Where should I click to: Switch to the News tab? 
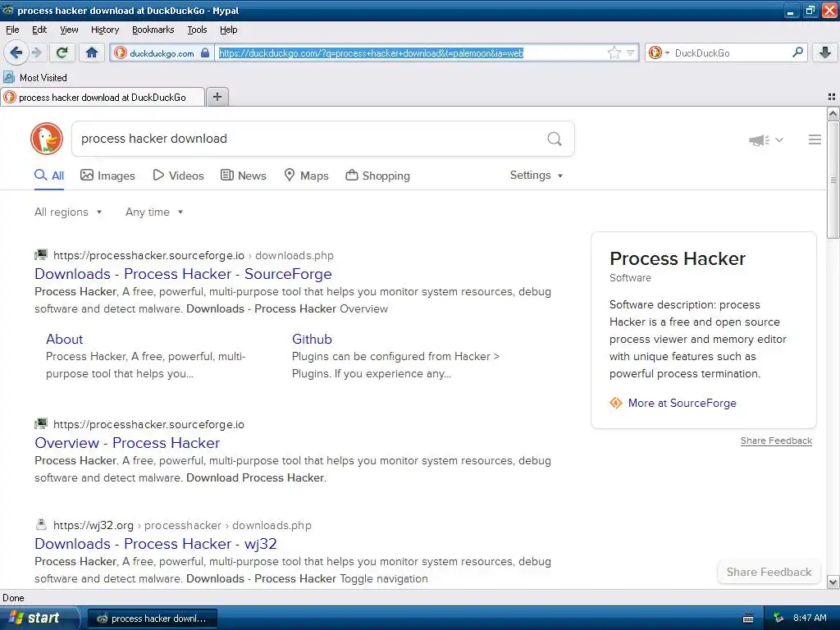[243, 176]
